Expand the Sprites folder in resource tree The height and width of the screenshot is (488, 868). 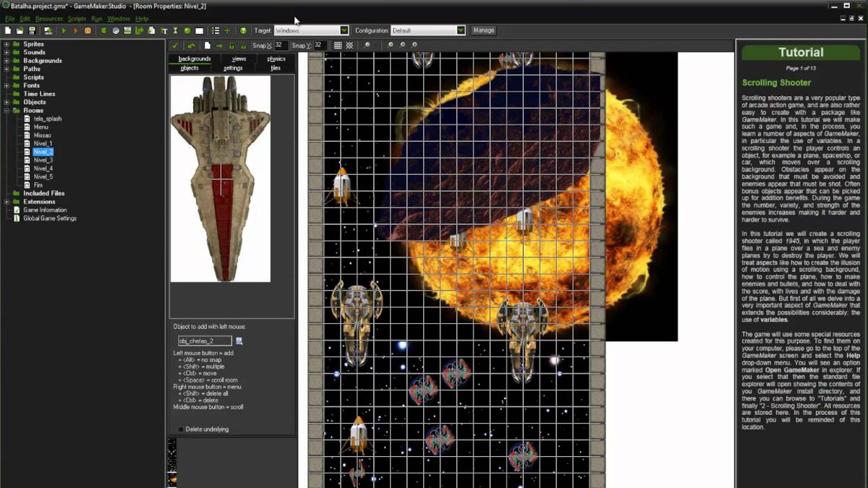click(7, 44)
